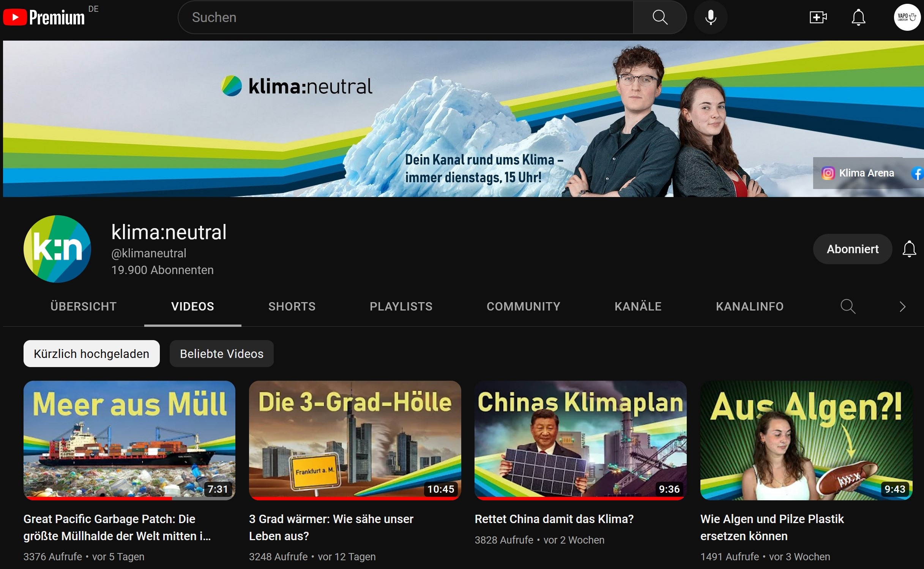The image size is (924, 569).
Task: Select the Videos tab
Action: 192,306
